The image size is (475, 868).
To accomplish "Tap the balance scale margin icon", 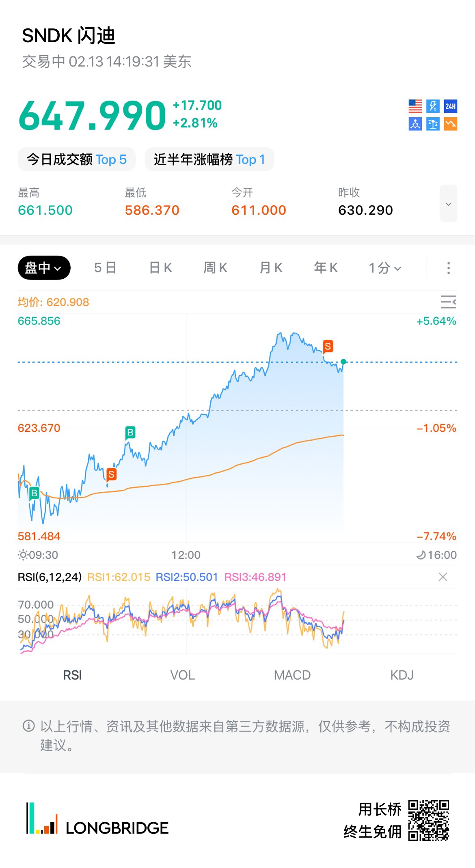I will [x=433, y=124].
